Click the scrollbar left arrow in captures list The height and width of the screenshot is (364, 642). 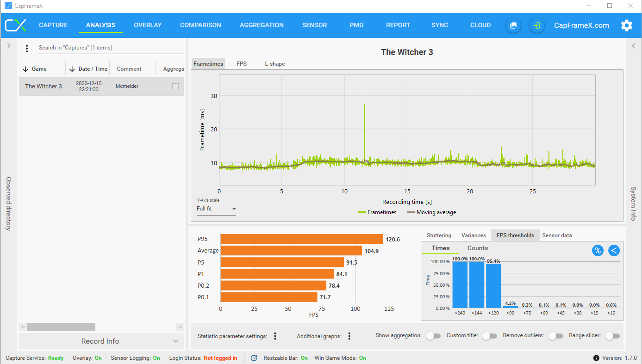click(23, 327)
